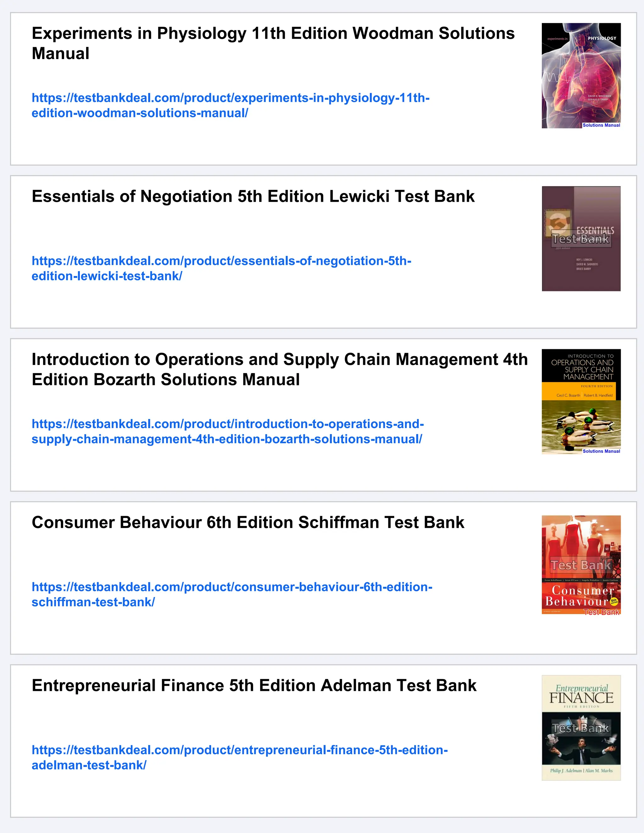Open the Experiments in Physiology solutions manual URL
644x833 pixels.
(x=230, y=105)
